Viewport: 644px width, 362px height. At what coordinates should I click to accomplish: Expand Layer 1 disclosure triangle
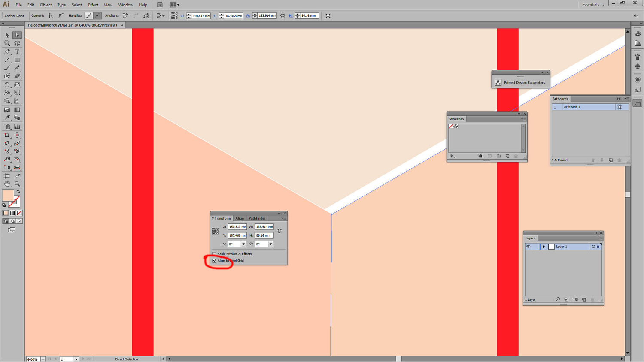pyautogui.click(x=544, y=247)
